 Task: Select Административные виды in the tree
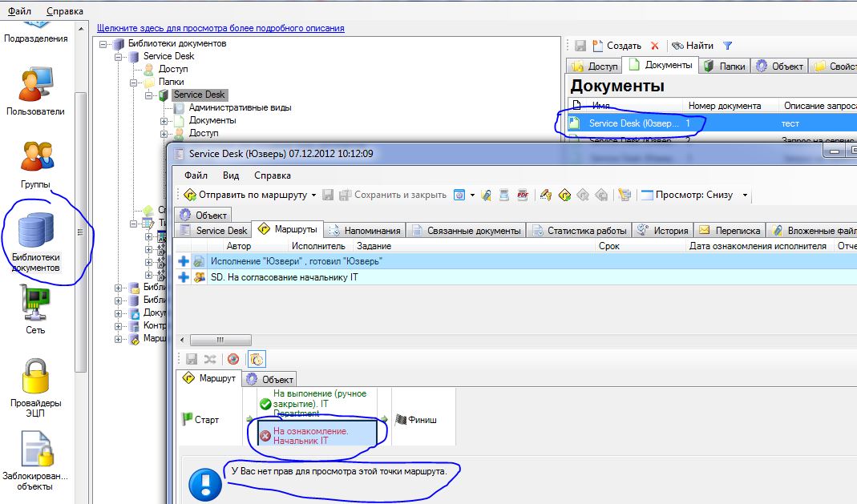point(240,107)
